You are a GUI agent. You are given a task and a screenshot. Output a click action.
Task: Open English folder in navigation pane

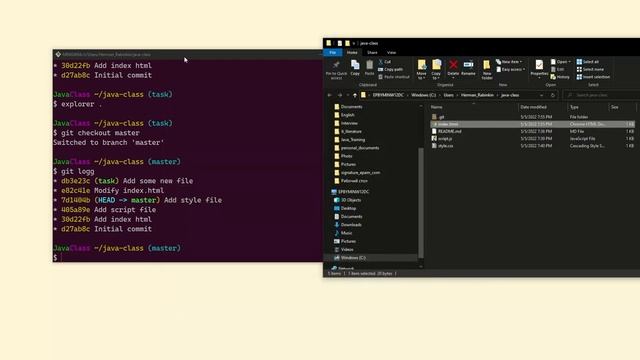pyautogui.click(x=344, y=115)
